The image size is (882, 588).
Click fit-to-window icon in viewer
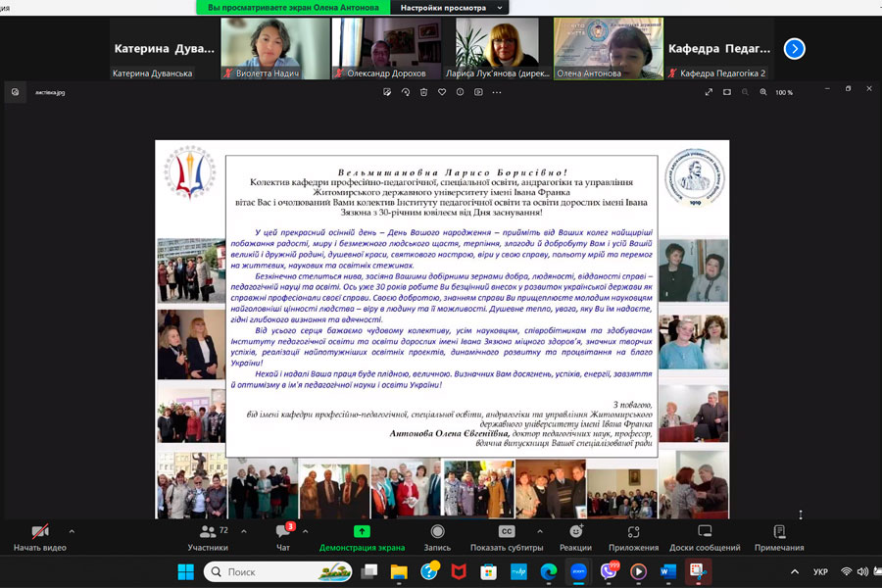pos(727,92)
